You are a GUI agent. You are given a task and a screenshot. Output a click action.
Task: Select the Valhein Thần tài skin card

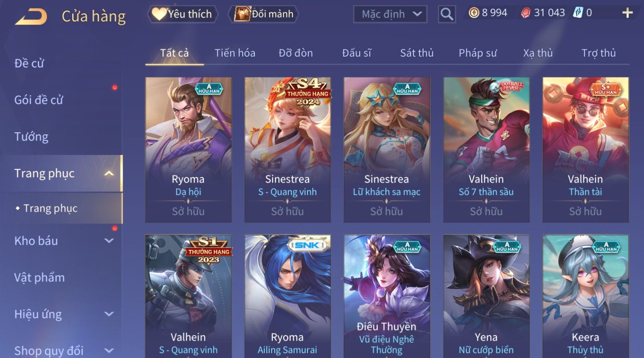[585, 150]
